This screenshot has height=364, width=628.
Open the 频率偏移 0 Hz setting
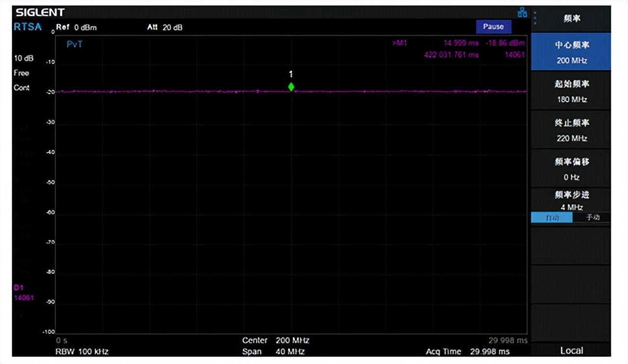pyautogui.click(x=571, y=169)
